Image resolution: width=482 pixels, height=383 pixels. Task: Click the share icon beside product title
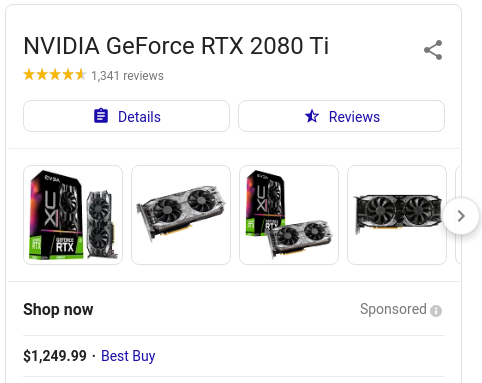click(433, 50)
